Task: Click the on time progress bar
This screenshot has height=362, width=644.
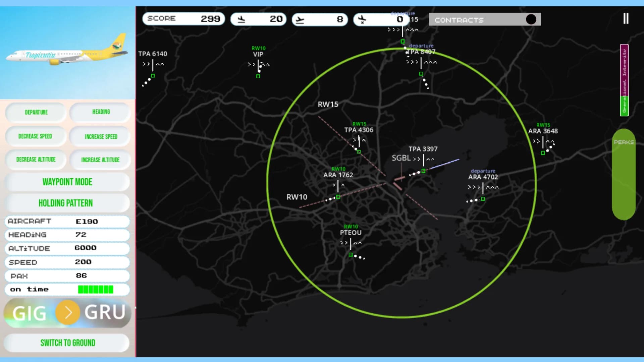Action: click(x=96, y=290)
